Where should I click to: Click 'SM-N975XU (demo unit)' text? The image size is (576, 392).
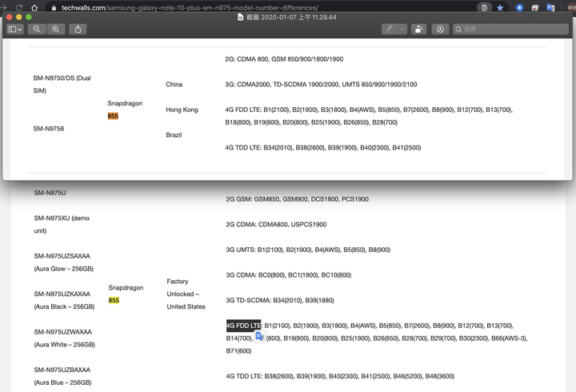pos(62,225)
